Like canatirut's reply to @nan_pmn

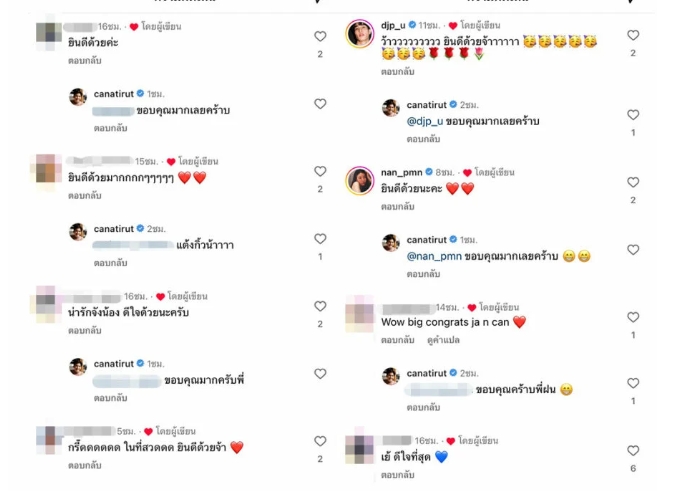click(633, 250)
